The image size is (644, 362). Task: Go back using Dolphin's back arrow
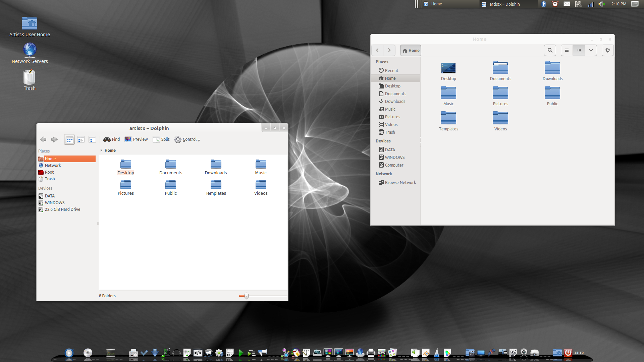[x=43, y=140]
